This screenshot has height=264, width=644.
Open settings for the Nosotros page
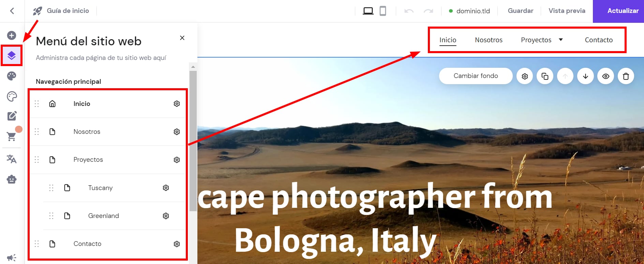tap(177, 132)
